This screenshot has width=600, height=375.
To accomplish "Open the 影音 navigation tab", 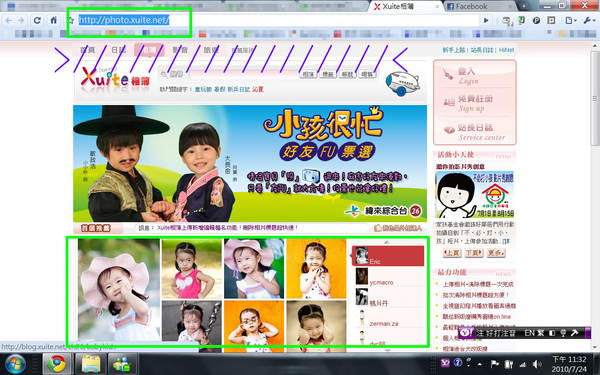I will click(180, 50).
